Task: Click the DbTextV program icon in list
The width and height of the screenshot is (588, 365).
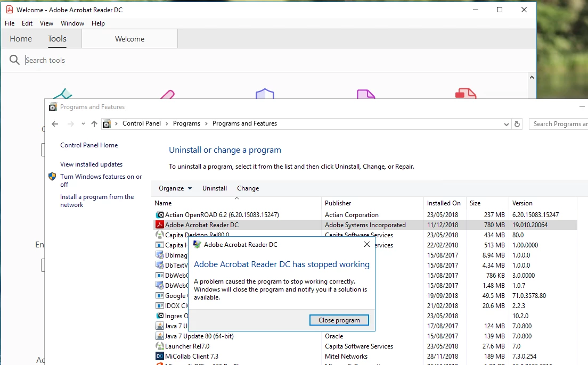Action: point(160,266)
